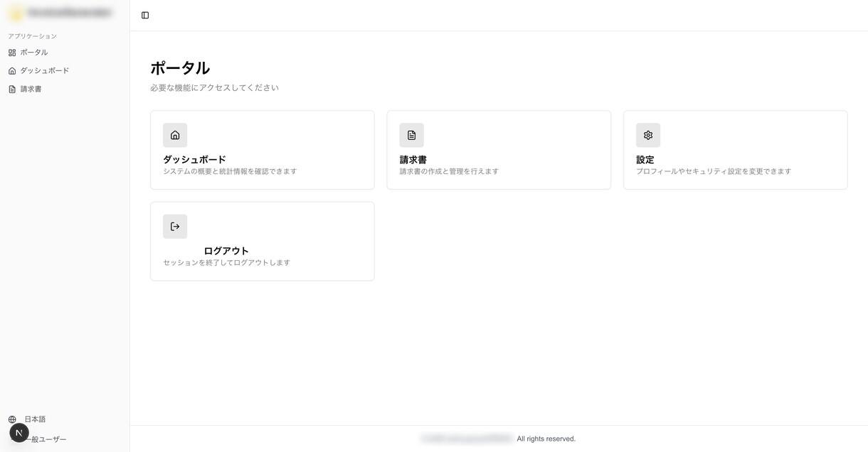Click the round N avatar badge
Screen dimensions: 868x452
tap(19, 433)
